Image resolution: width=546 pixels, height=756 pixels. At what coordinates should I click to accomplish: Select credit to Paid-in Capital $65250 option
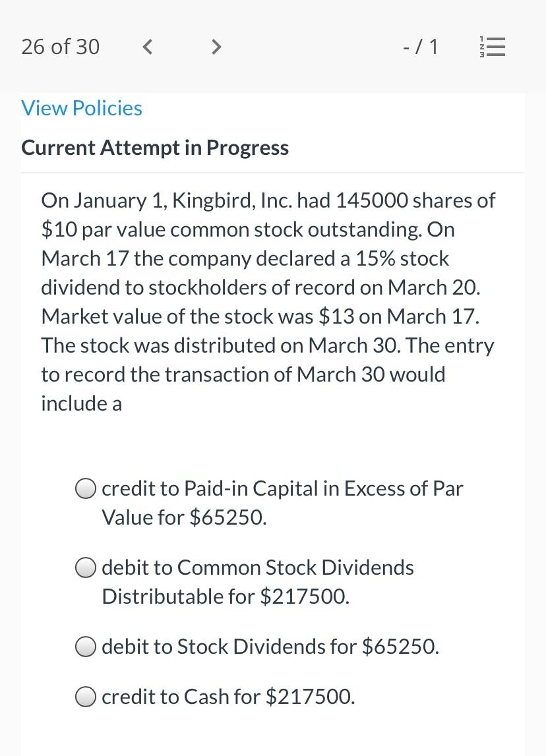point(86,489)
